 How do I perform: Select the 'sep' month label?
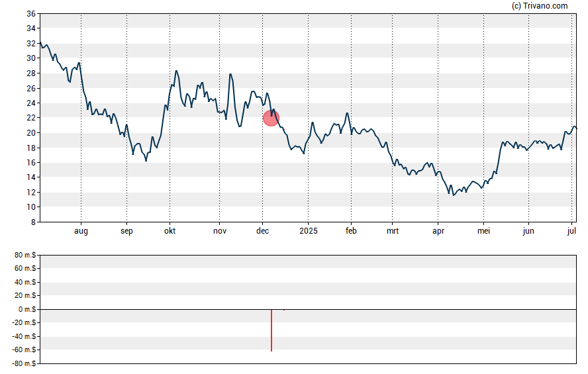pos(126,231)
